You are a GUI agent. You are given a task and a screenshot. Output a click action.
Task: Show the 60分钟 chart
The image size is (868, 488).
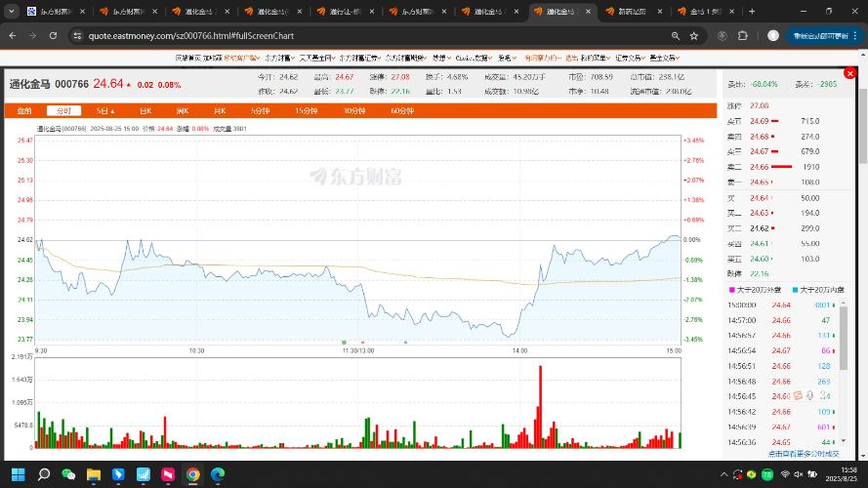click(402, 110)
